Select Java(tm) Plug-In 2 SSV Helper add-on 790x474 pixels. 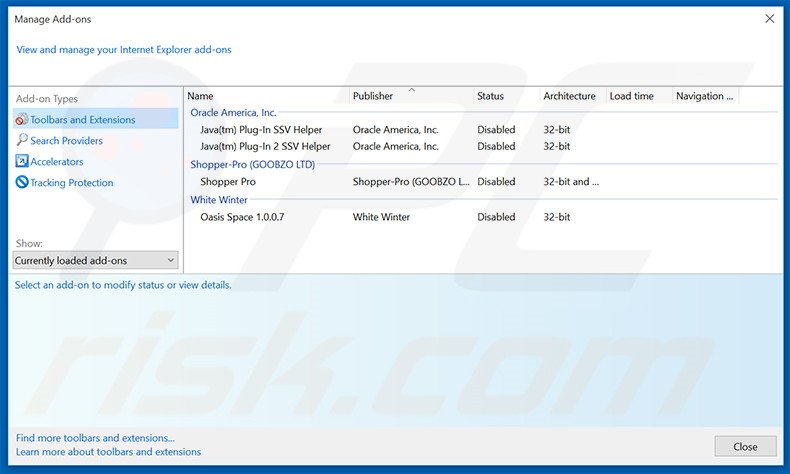(265, 146)
